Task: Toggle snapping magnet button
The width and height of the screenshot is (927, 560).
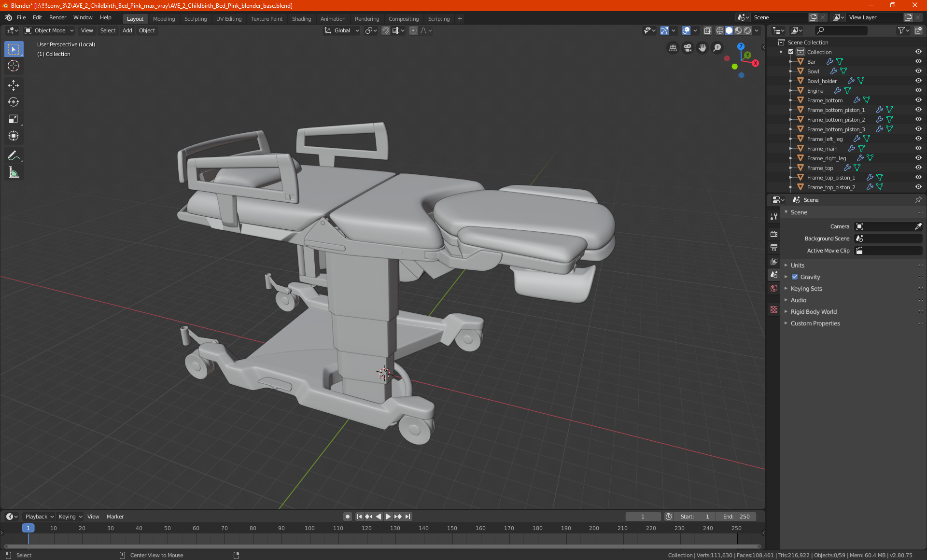Action: [x=386, y=30]
